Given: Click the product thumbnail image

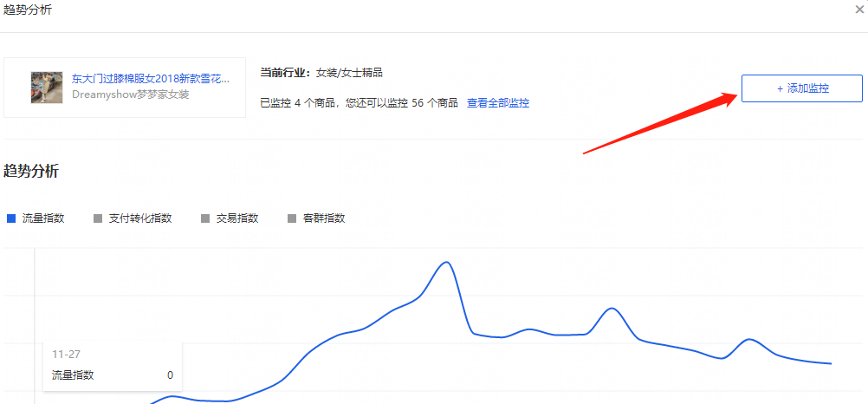Looking at the screenshot, I should click(47, 88).
